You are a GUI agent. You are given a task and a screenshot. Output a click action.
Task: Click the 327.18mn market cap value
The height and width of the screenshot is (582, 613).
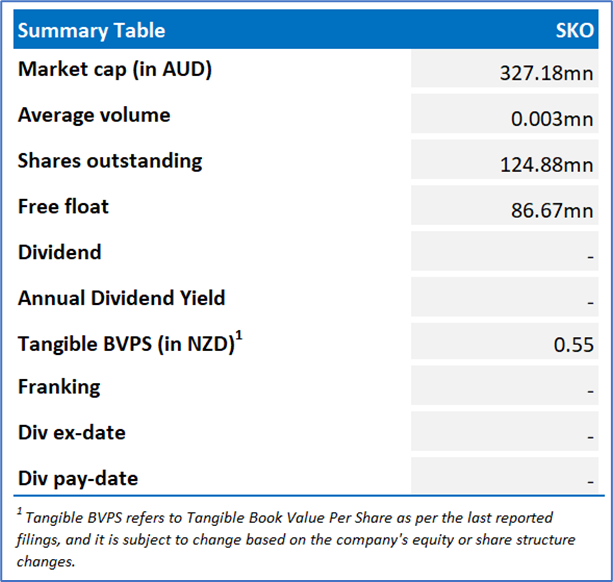547,73
